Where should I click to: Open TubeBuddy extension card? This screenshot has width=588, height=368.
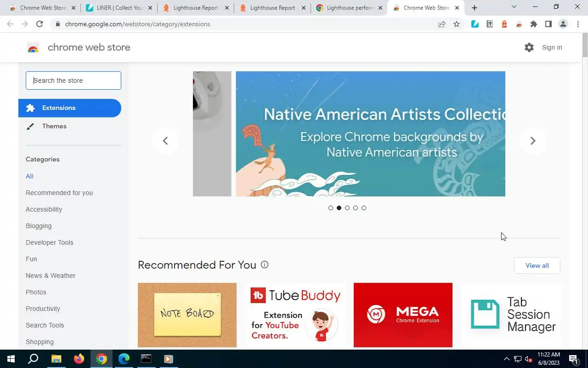click(295, 315)
